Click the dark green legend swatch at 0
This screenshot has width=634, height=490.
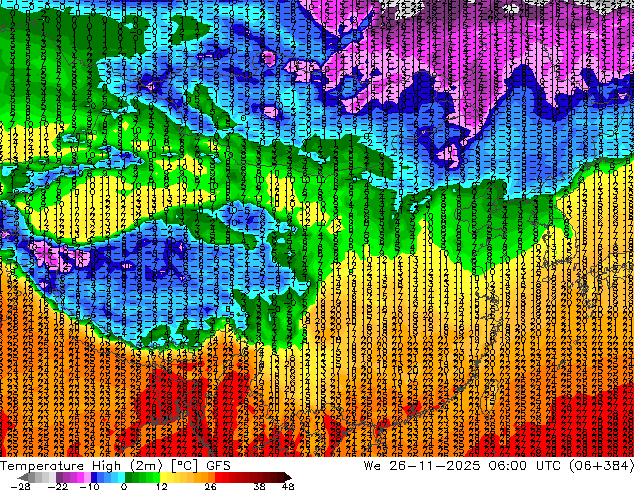[x=129, y=477]
